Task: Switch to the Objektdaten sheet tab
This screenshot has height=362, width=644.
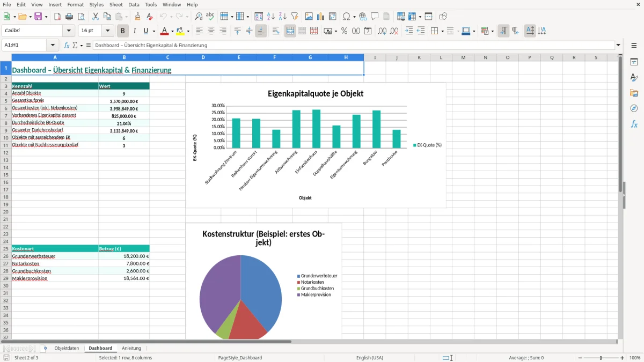Action: pos(67,348)
